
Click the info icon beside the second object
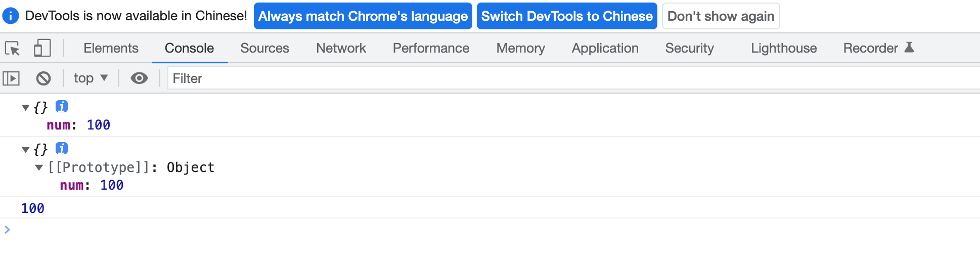point(62,149)
